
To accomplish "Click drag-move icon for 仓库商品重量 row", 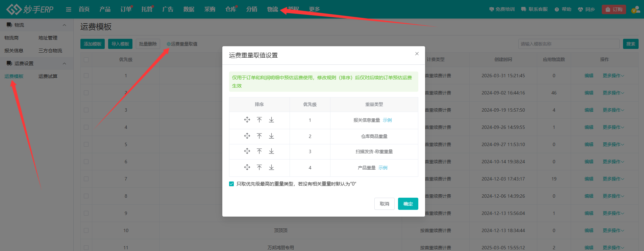I will [247, 136].
